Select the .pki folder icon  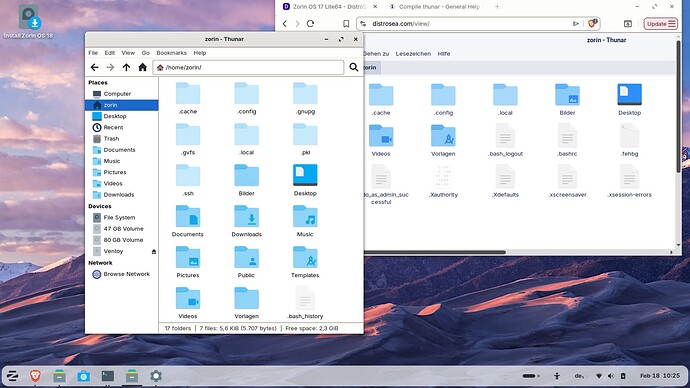305,134
